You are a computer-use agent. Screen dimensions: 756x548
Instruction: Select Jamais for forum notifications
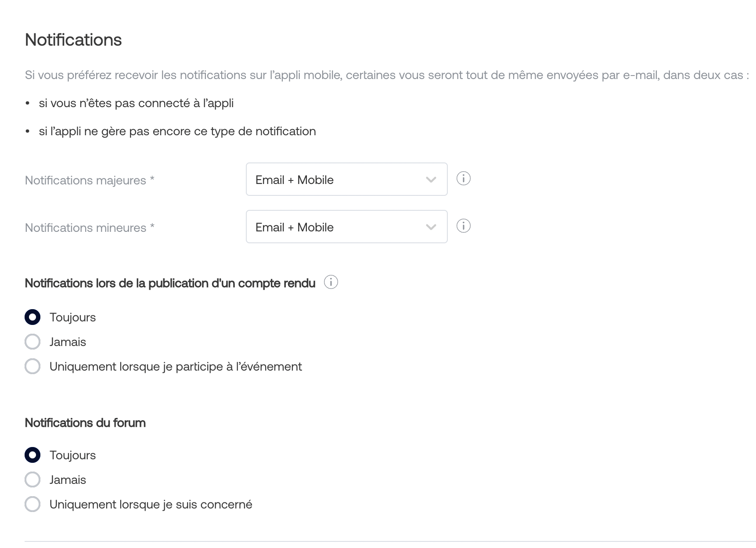(32, 479)
